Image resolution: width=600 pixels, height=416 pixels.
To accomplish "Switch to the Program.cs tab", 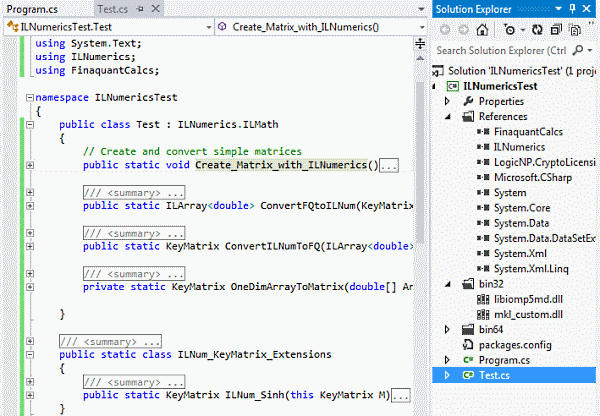I will [x=32, y=9].
